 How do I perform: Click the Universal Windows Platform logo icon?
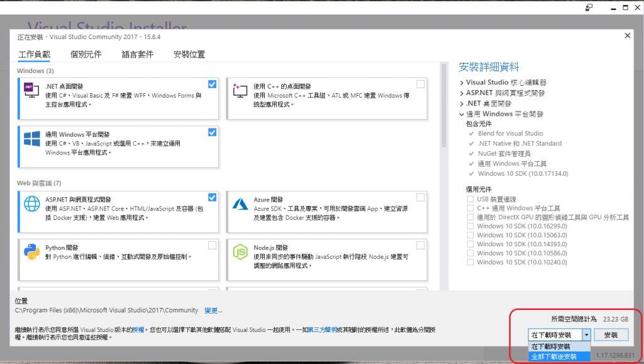31,139
